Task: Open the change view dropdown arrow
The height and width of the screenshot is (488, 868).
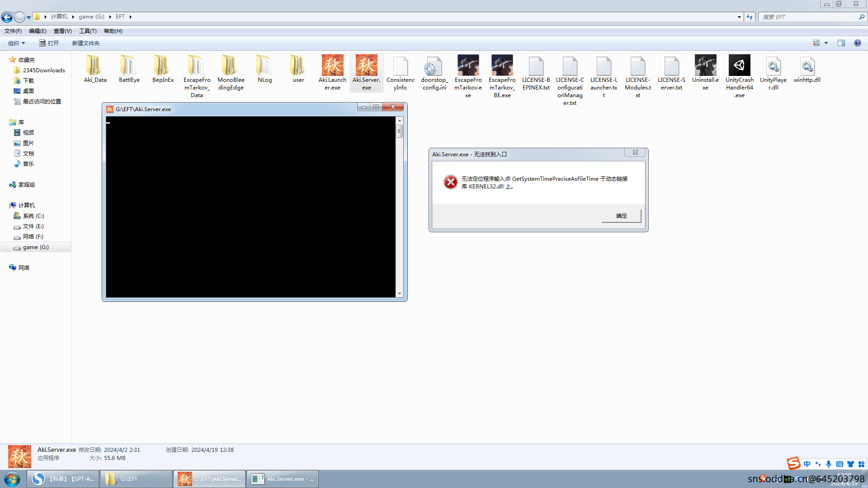Action: [x=826, y=43]
